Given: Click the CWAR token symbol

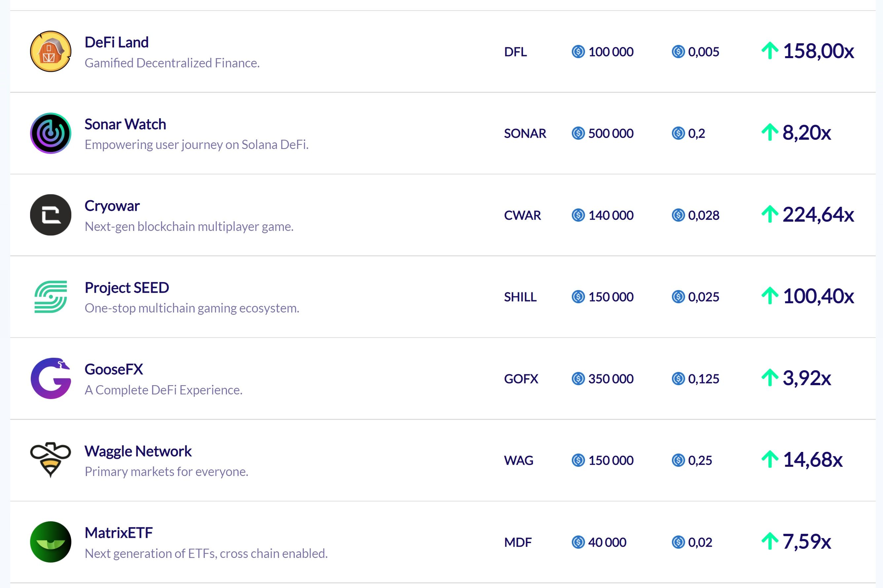Looking at the screenshot, I should [x=522, y=215].
